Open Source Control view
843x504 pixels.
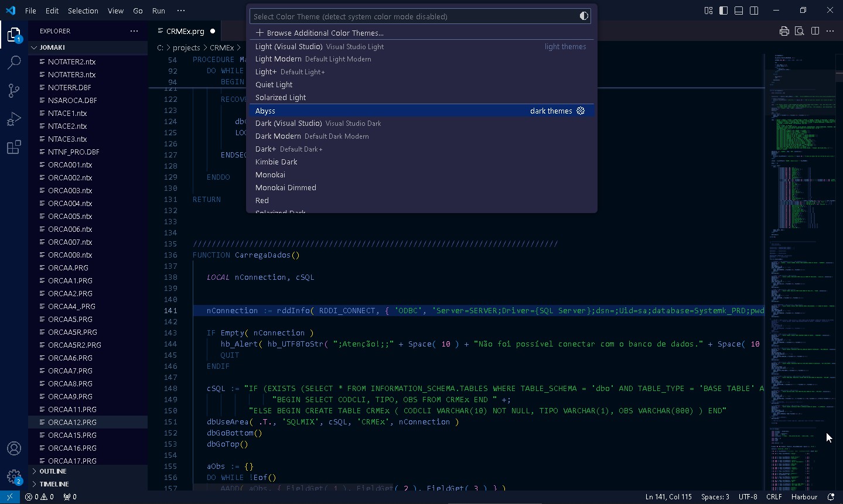point(14,90)
